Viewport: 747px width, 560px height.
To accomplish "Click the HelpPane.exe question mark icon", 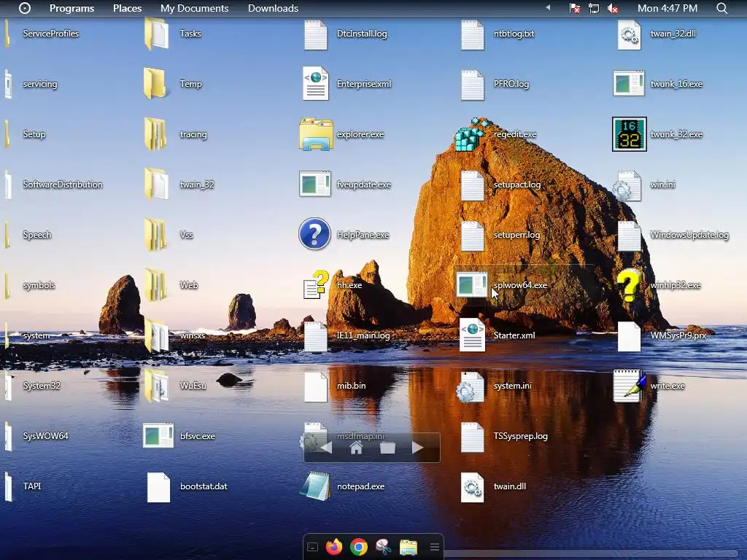I will [314, 234].
